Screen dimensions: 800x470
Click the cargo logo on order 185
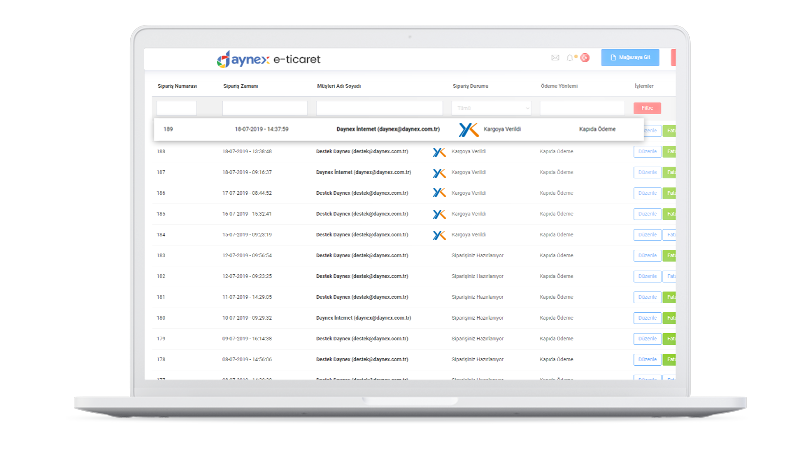click(439, 214)
